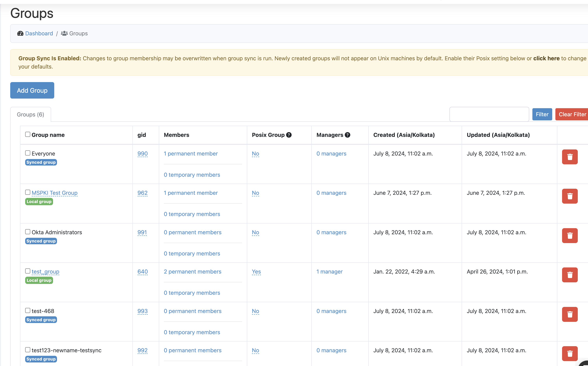The image size is (588, 366).
Task: Select the MSPKI Test Group checkbox
Action: click(28, 192)
